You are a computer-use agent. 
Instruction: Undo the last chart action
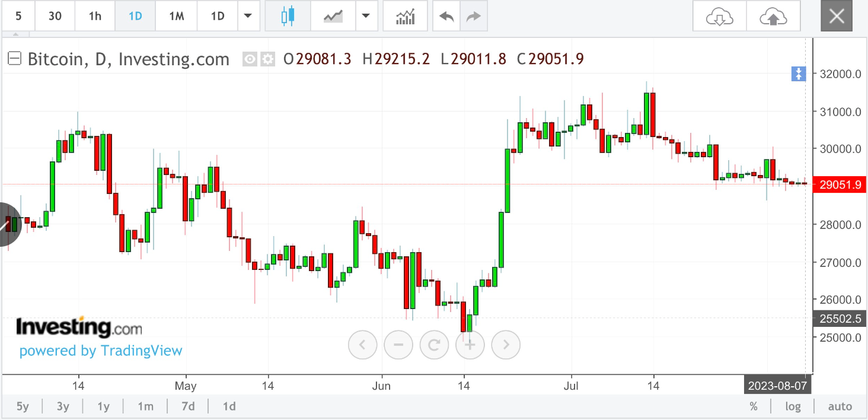[446, 16]
